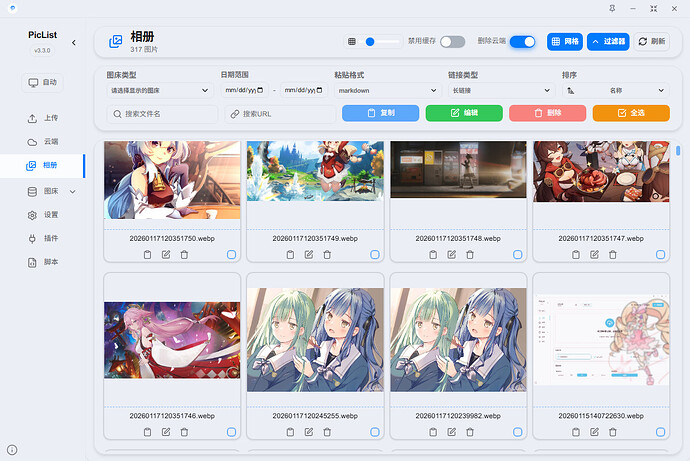Turn off the 删除云端 switch
The image size is (690, 461).
tap(523, 42)
